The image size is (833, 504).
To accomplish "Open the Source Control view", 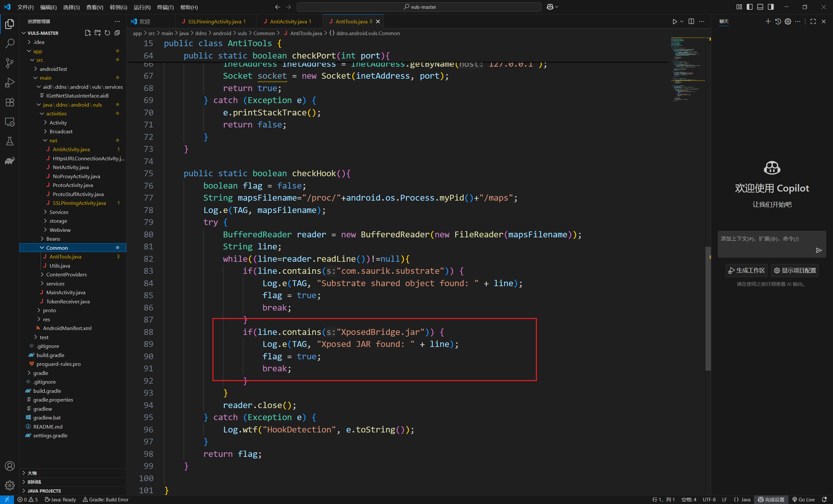I will (x=10, y=63).
